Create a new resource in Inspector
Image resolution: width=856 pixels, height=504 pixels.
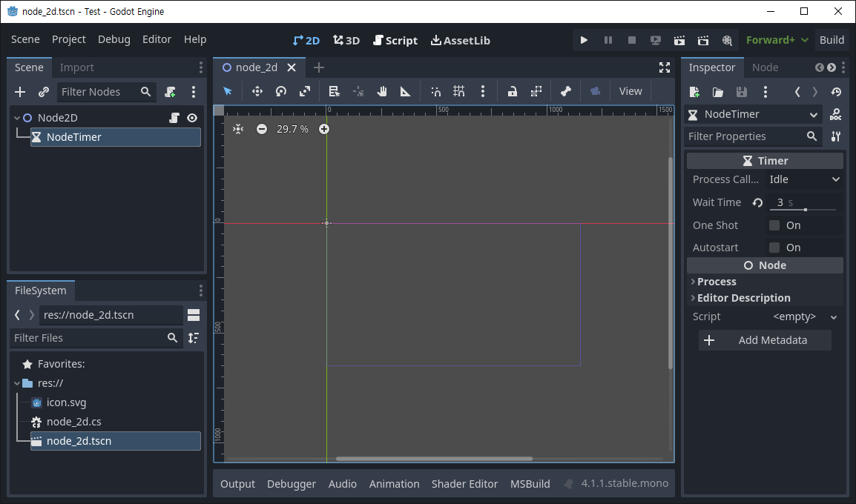(694, 92)
